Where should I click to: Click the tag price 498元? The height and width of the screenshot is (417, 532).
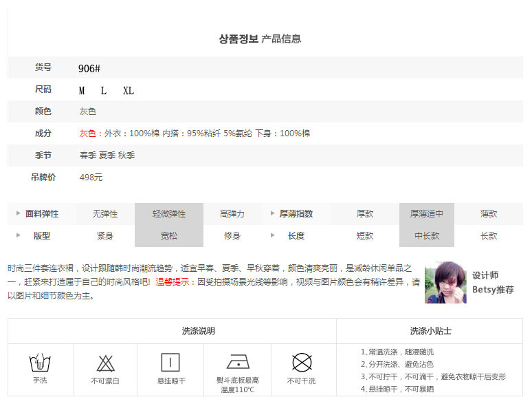(91, 178)
